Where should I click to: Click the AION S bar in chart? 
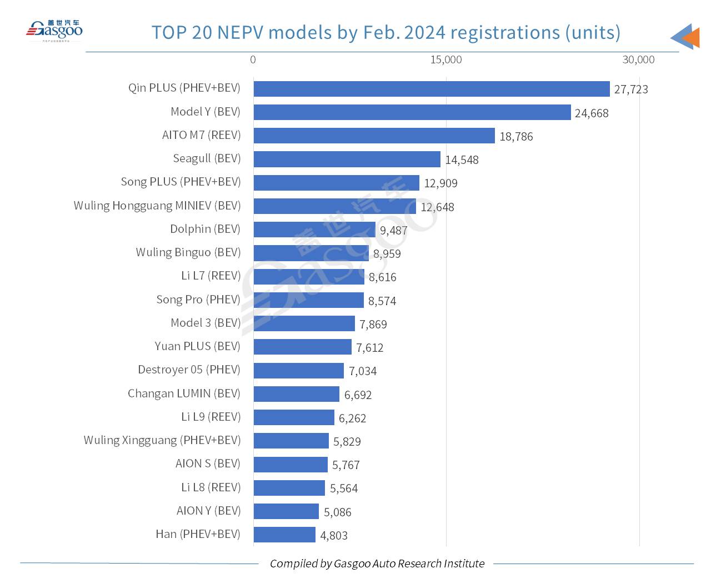tap(291, 465)
